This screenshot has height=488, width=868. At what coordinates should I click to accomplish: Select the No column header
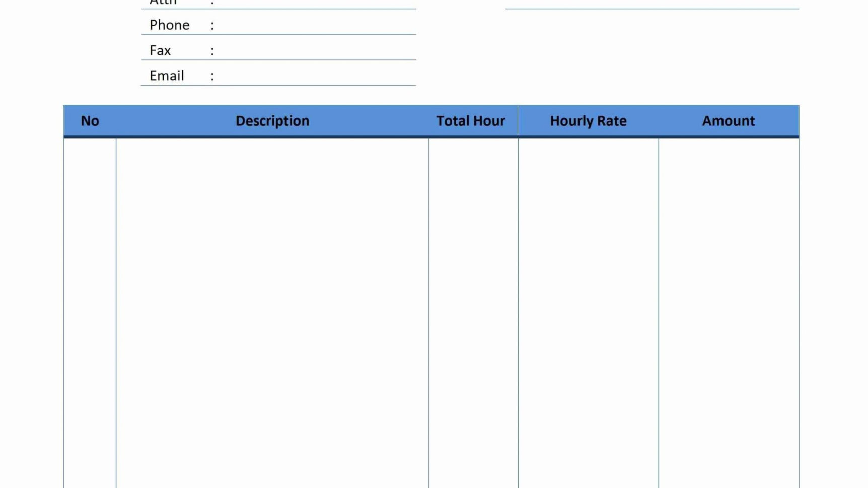click(x=90, y=121)
